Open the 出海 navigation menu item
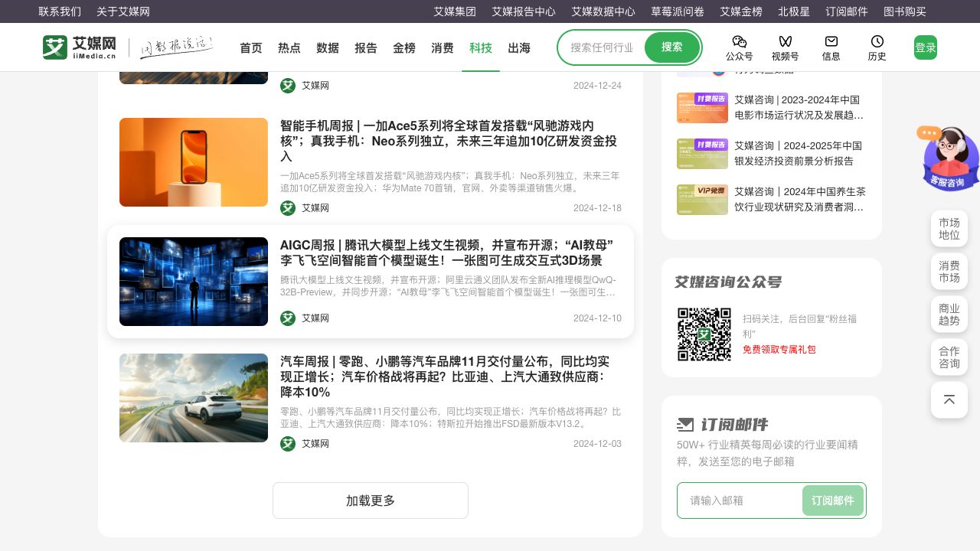This screenshot has height=551, width=980. pyautogui.click(x=519, y=47)
